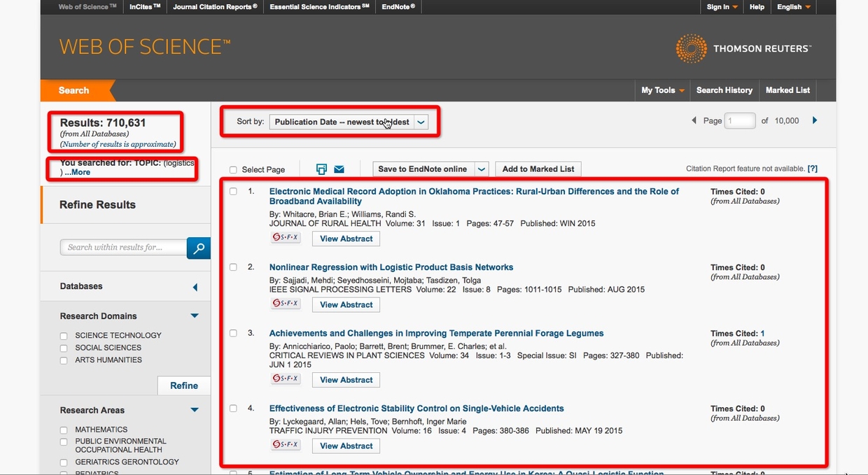Check SOCIAL SCIENCES research domain

pos(64,348)
